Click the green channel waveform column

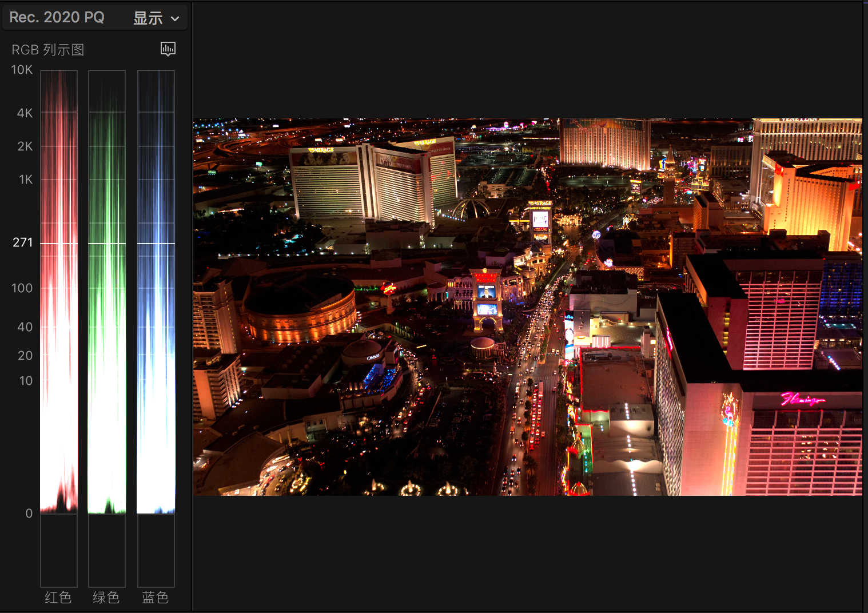click(x=107, y=292)
